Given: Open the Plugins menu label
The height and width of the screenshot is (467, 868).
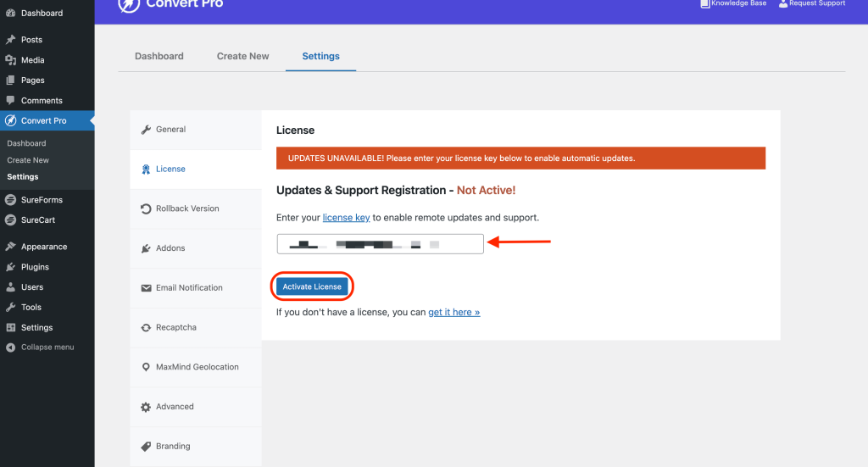Looking at the screenshot, I should click(35, 267).
